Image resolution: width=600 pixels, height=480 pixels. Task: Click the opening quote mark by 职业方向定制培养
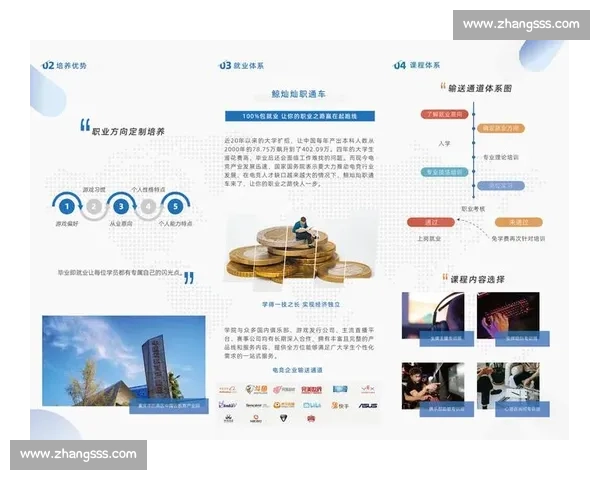[84, 127]
